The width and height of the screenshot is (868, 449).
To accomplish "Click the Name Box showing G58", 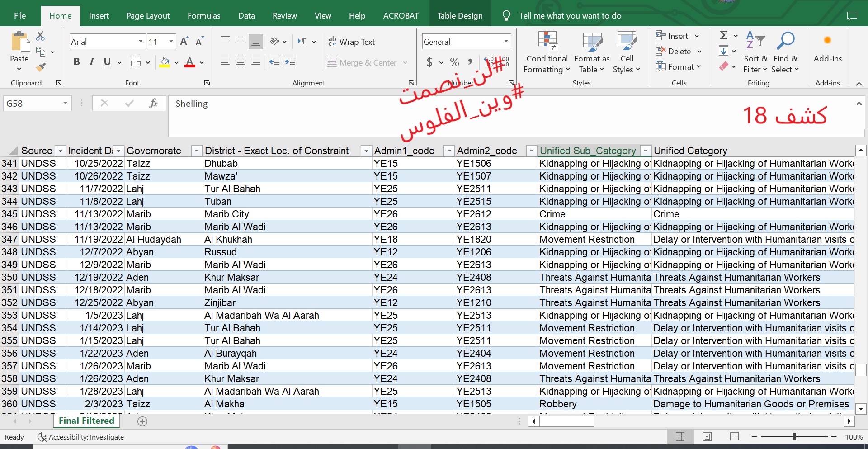I will 32,103.
